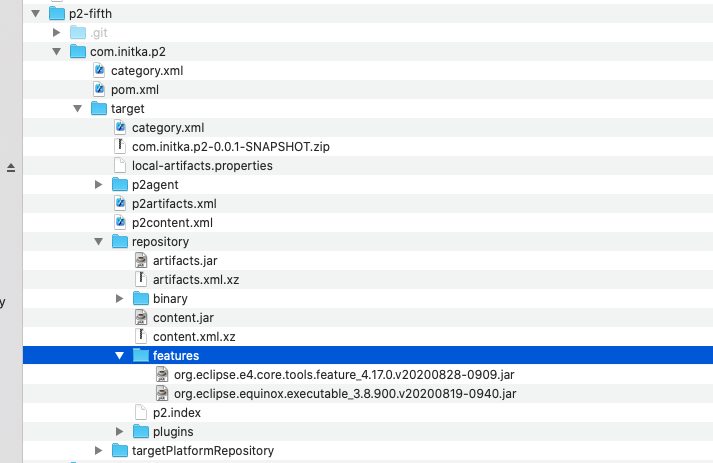The width and height of the screenshot is (713, 463).
Task: Select artifacts.xml.xz file name
Action: point(196,280)
